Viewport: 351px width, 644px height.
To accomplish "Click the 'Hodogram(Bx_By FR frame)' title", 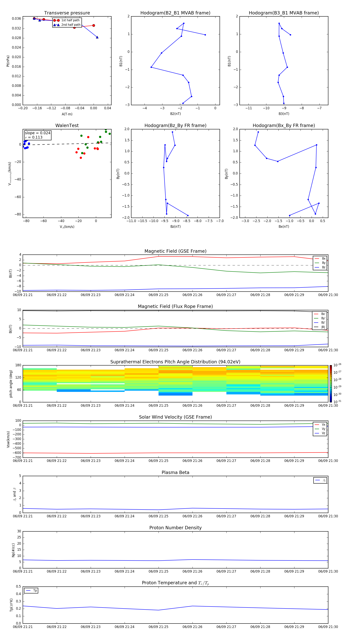I will coord(284,125).
